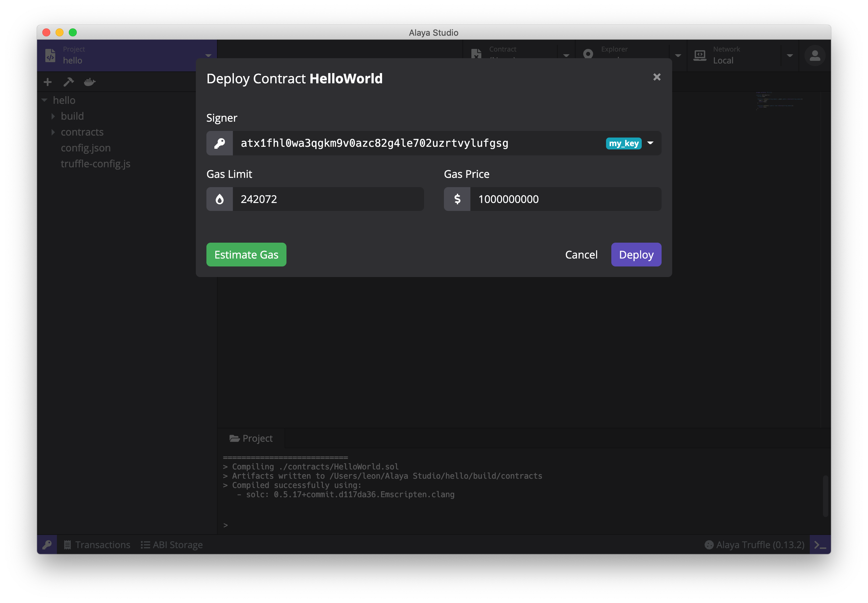Collapse the hello root folder
Screen dimensions: 868x603
(45, 100)
